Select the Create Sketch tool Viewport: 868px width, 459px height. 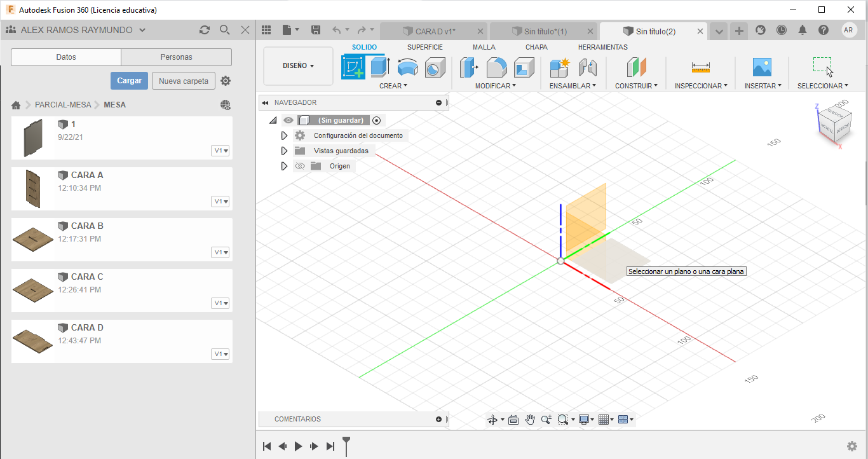(353, 67)
